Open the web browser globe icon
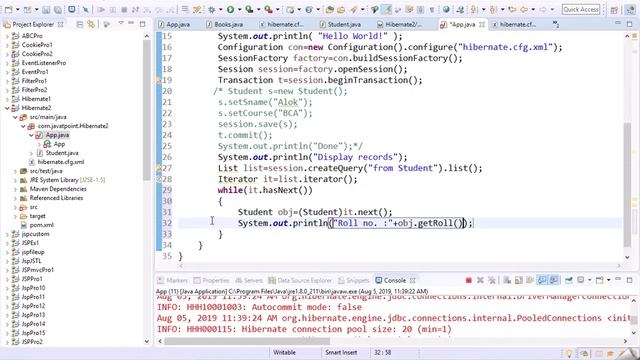Image resolution: width=640 pixels, height=360 pixels. (446, 9)
